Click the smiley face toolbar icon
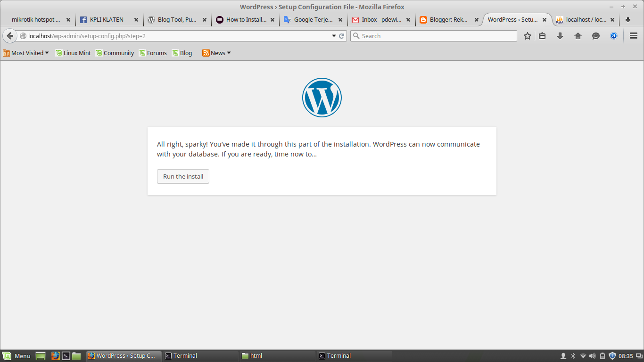 pos(596,36)
